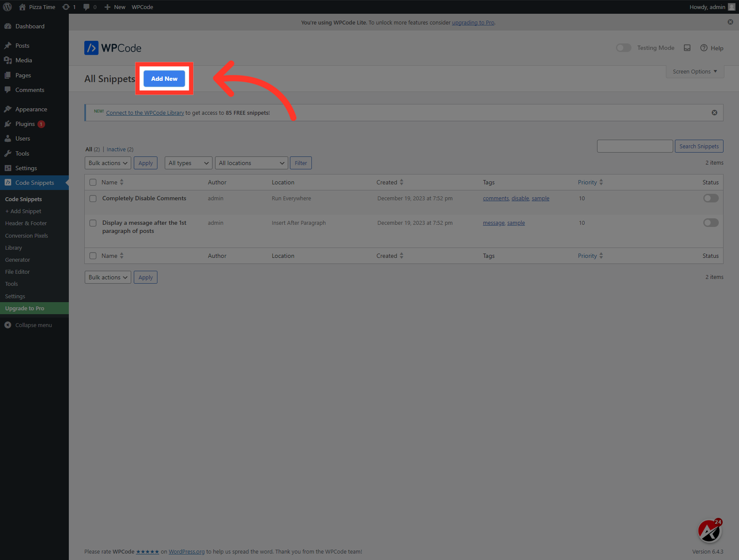This screenshot has height=560, width=739.
Task: Click the Search Snippets button
Action: (x=699, y=146)
